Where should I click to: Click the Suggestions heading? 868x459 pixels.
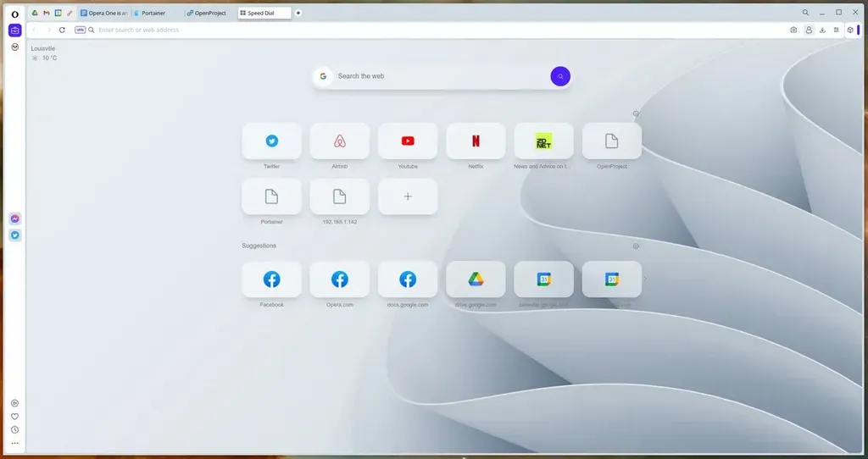click(259, 246)
